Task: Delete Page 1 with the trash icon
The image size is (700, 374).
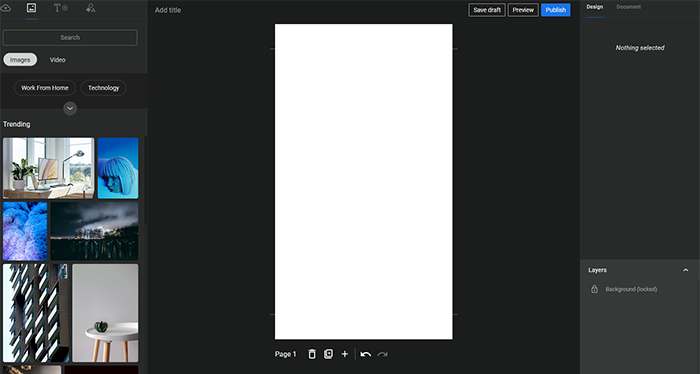Action: pyautogui.click(x=312, y=354)
